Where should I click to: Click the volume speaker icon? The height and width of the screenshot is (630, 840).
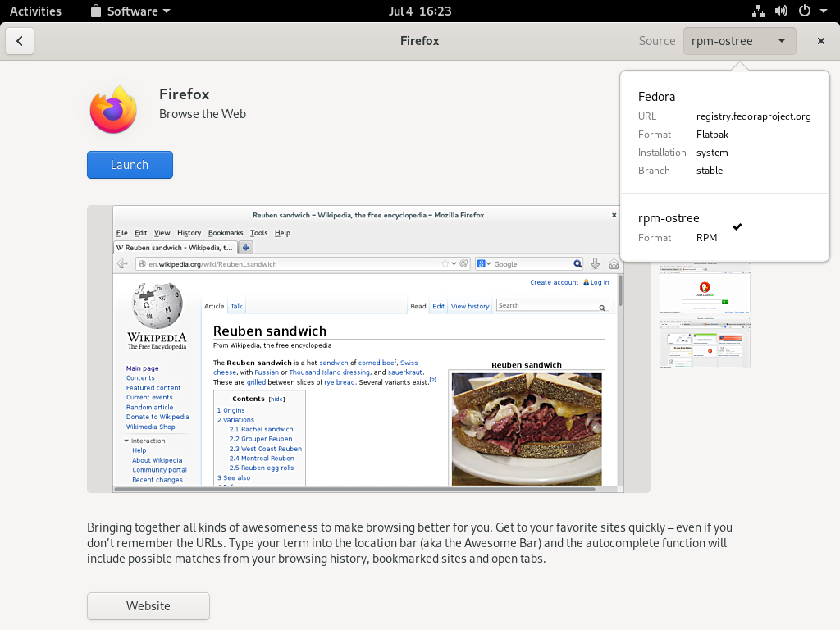click(x=781, y=11)
